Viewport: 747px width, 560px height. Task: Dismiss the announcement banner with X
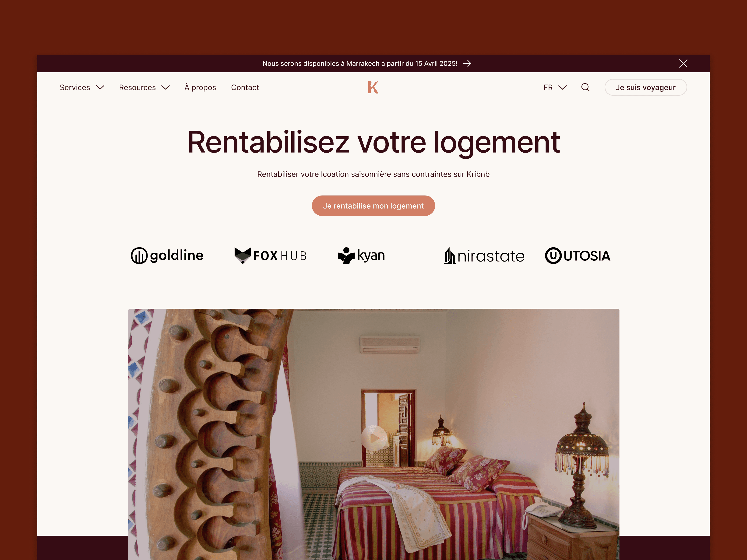pyautogui.click(x=683, y=63)
